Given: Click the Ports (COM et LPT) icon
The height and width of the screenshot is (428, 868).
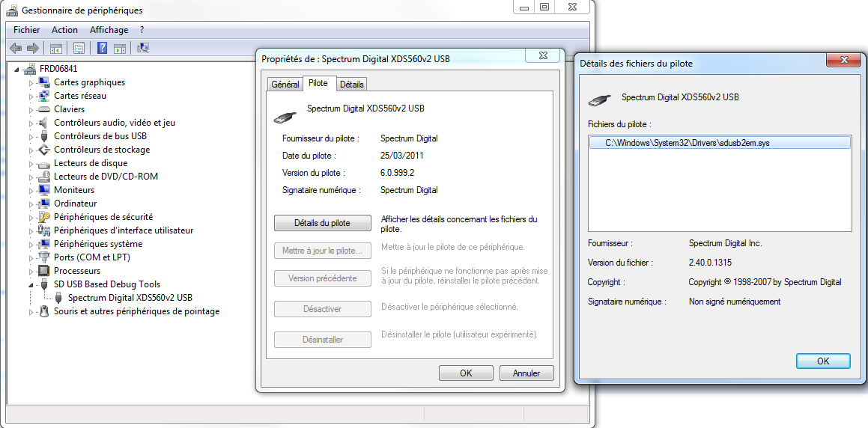Looking at the screenshot, I should [44, 257].
